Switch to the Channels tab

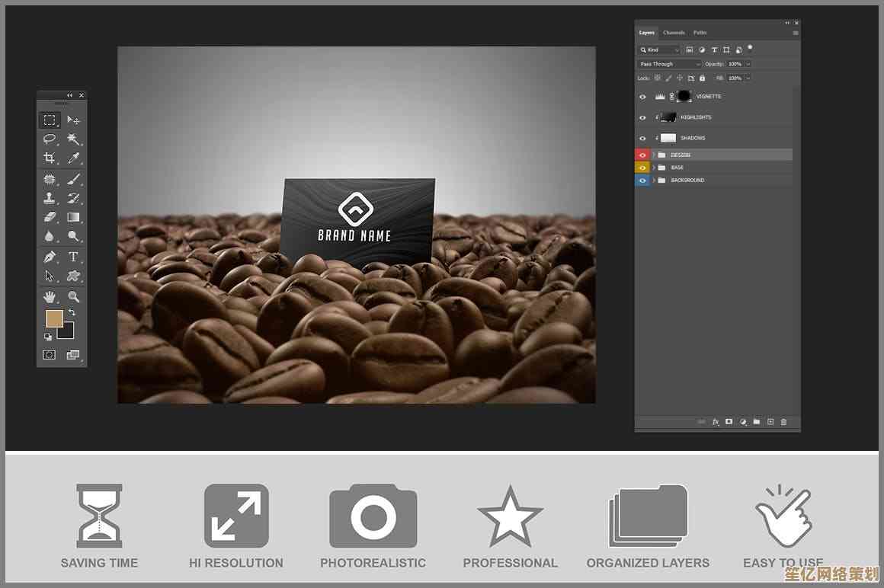(674, 33)
